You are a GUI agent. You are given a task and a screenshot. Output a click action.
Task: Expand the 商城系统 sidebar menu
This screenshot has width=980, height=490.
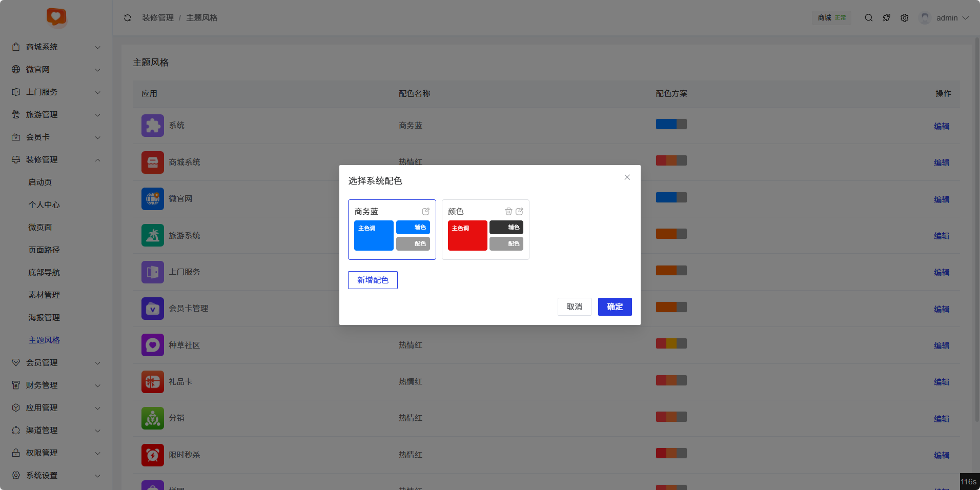tap(56, 47)
